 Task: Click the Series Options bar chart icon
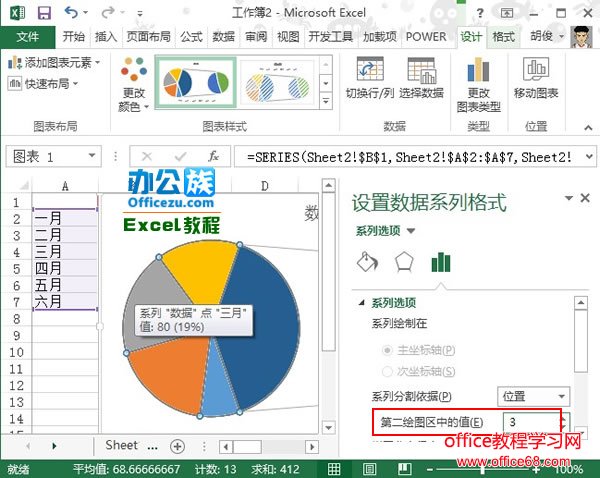coord(441,262)
